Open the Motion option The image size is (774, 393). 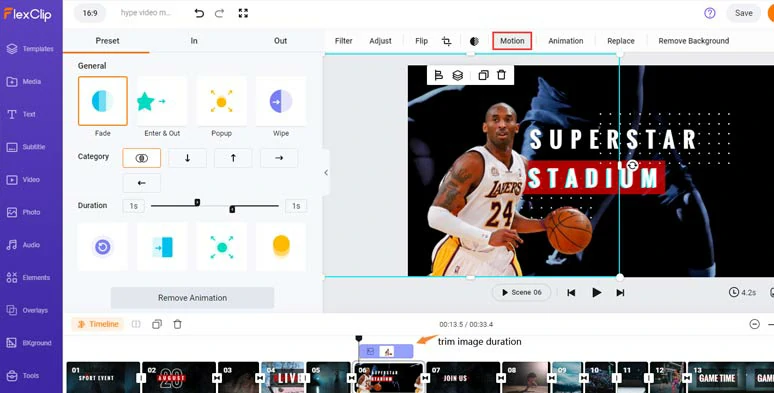[512, 41]
